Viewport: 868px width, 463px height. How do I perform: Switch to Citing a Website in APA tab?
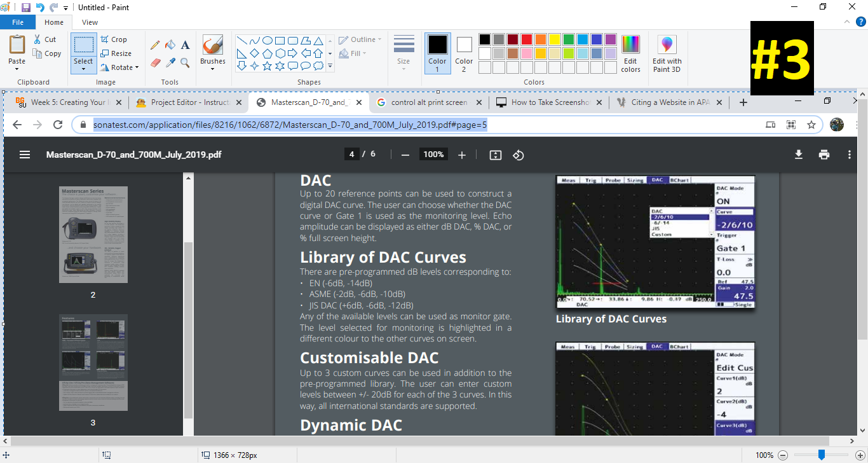click(668, 102)
